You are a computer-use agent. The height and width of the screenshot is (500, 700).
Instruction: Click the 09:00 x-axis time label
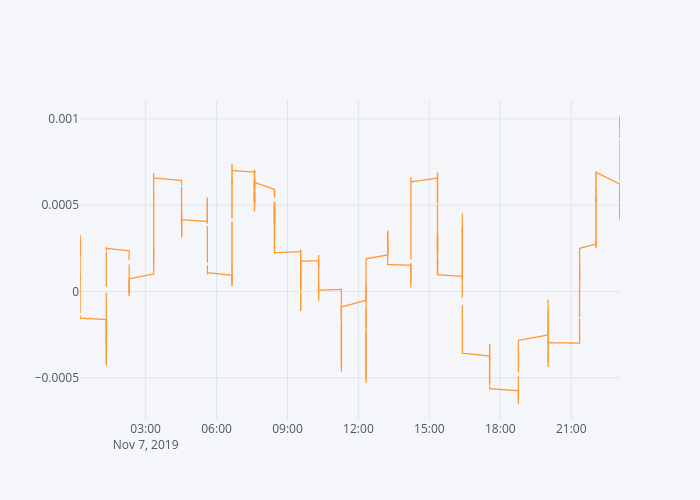point(287,429)
